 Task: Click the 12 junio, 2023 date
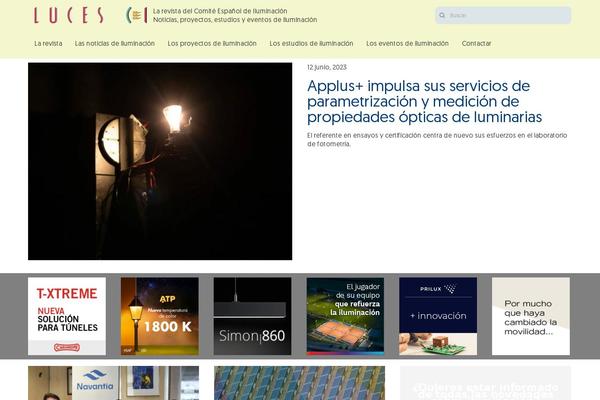pyautogui.click(x=327, y=67)
